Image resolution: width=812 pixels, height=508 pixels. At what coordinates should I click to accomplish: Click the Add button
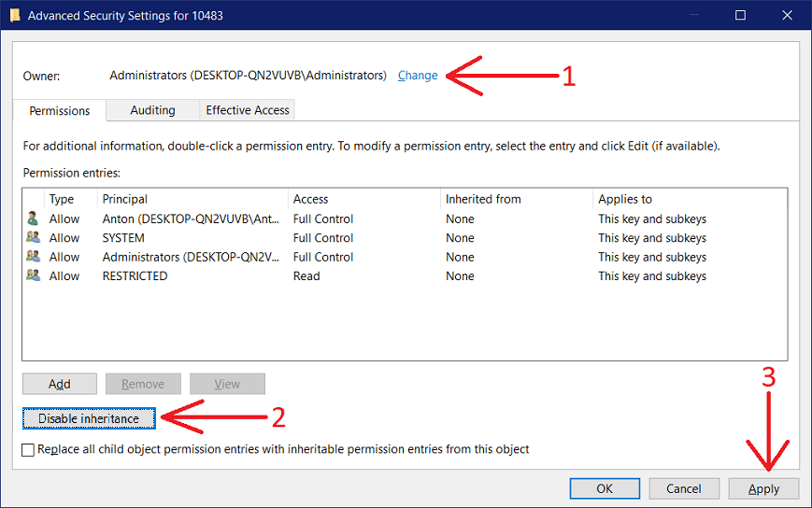point(60,384)
